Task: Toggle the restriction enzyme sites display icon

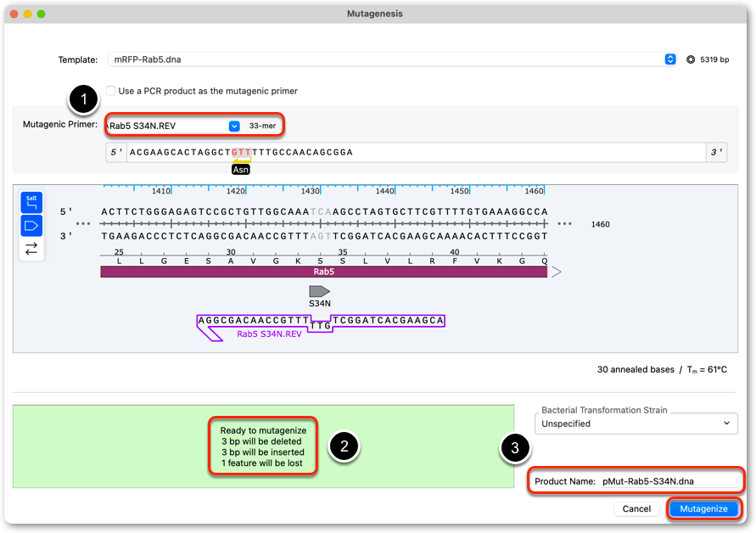Action: [x=31, y=202]
